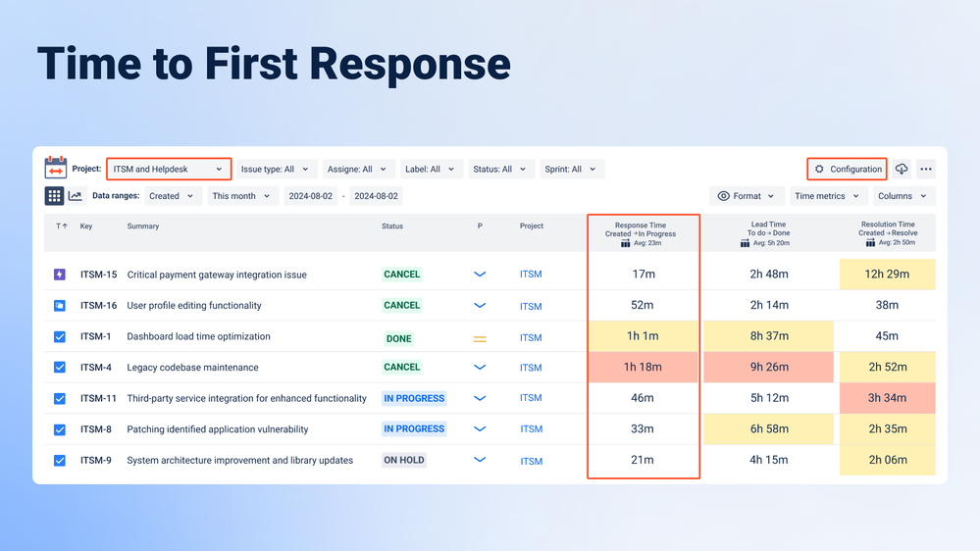Click IN PROGRESS status badge for ITSM-11
This screenshot has width=980, height=551.
tap(414, 398)
